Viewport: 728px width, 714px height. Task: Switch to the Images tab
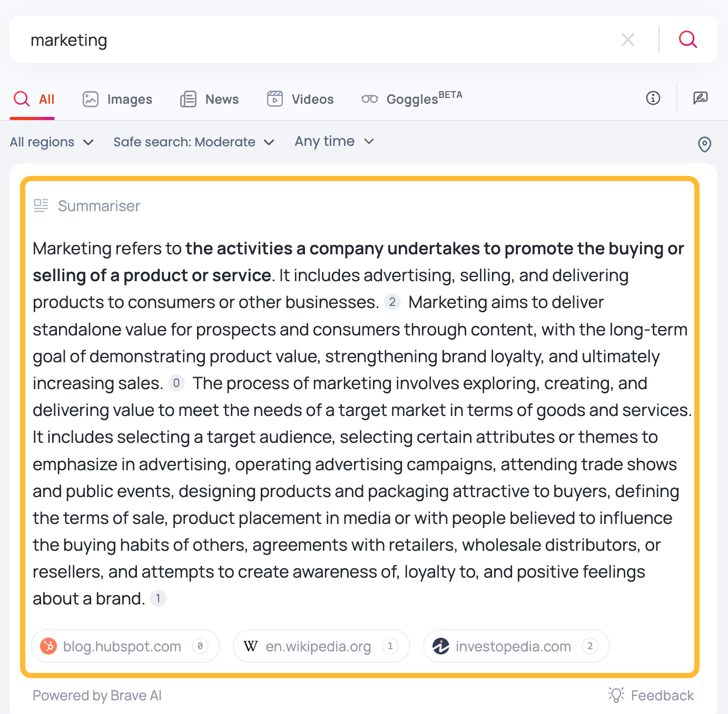point(117,99)
